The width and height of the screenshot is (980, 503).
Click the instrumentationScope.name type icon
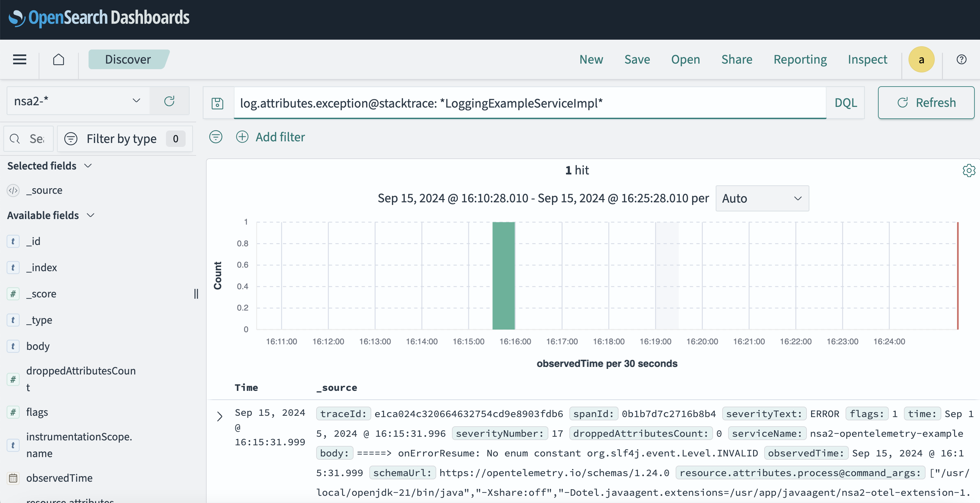[x=13, y=445]
